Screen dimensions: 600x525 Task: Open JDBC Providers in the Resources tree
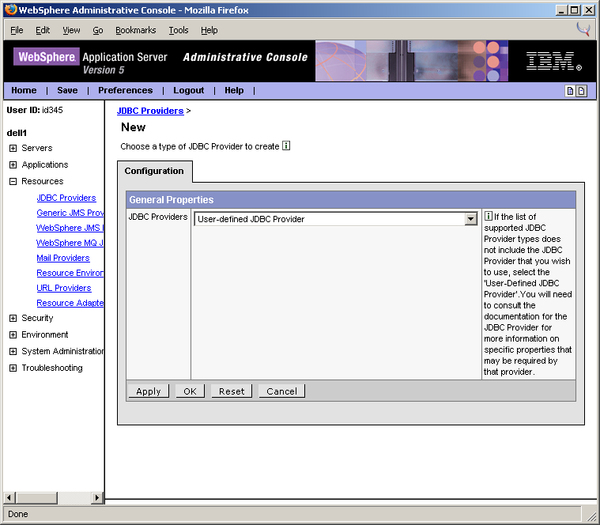pos(66,198)
